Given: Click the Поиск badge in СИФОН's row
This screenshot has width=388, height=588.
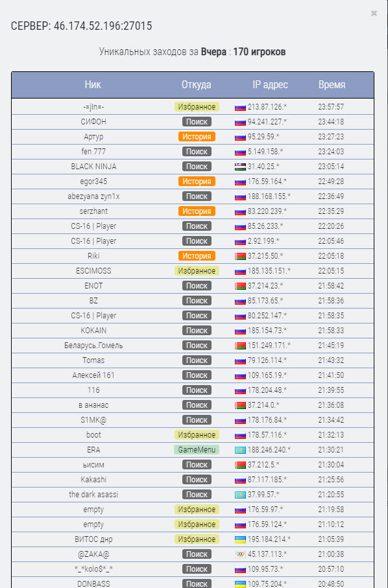Looking at the screenshot, I should pos(197,122).
